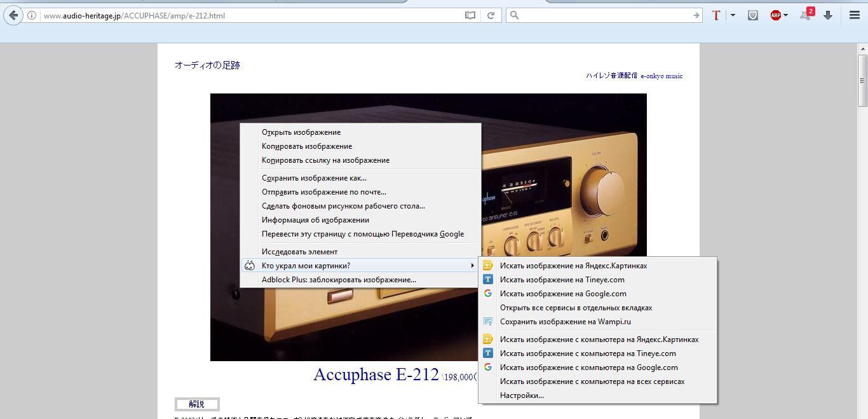Open the Adblock Plus dropdown arrow

tap(786, 15)
